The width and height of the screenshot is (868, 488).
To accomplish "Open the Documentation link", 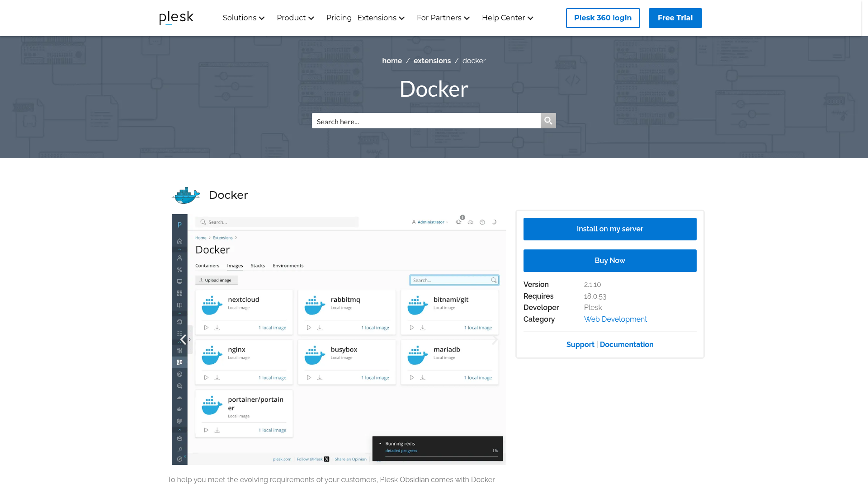I will 626,344.
